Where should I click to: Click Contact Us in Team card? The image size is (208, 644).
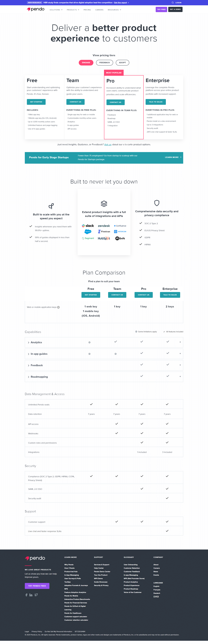click(75, 102)
